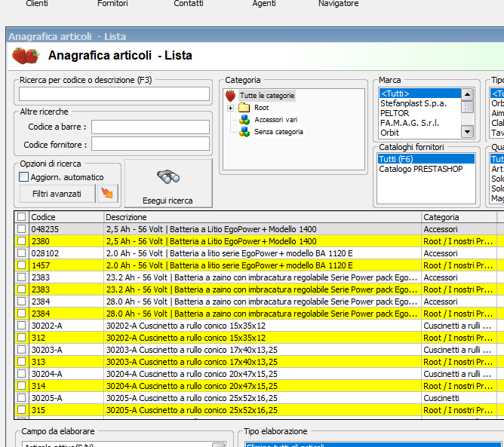The image size is (504, 447).
Task: Click code cell 314
Action: (66, 386)
